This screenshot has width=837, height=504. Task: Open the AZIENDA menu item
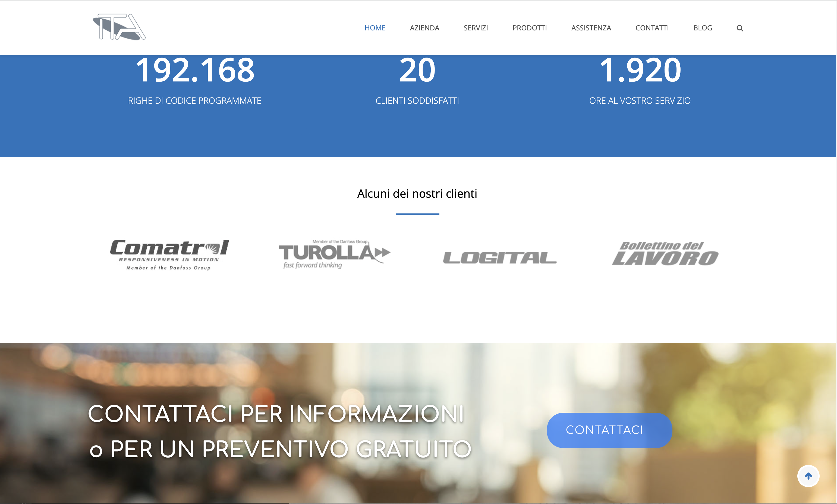click(x=424, y=28)
